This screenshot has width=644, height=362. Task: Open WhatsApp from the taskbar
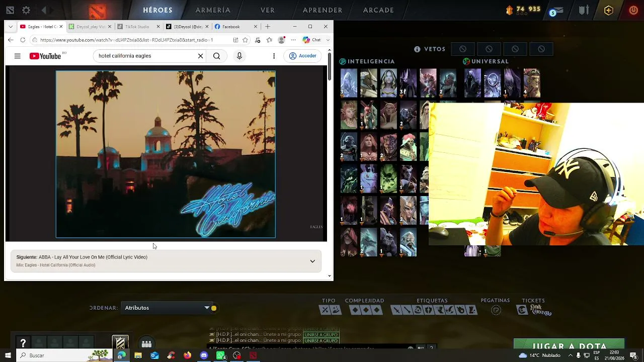click(x=220, y=355)
